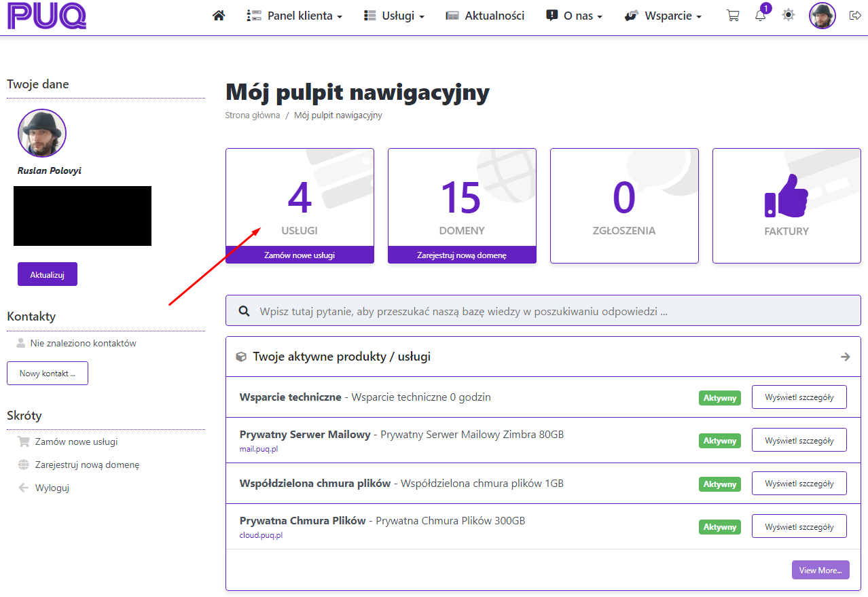The height and width of the screenshot is (597, 868).
Task: Click the arrow icon in active products header
Action: (845, 357)
